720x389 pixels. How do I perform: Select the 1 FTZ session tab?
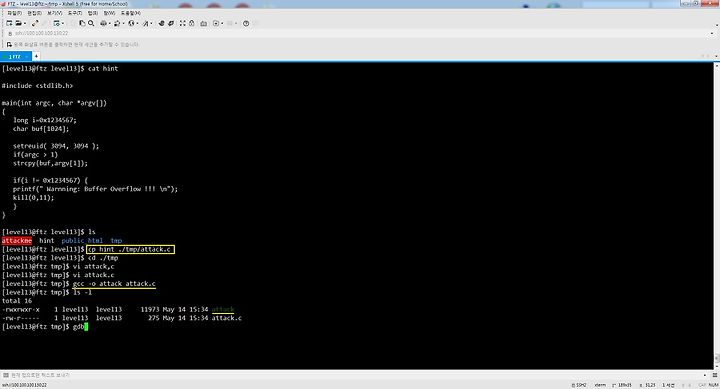coord(16,56)
